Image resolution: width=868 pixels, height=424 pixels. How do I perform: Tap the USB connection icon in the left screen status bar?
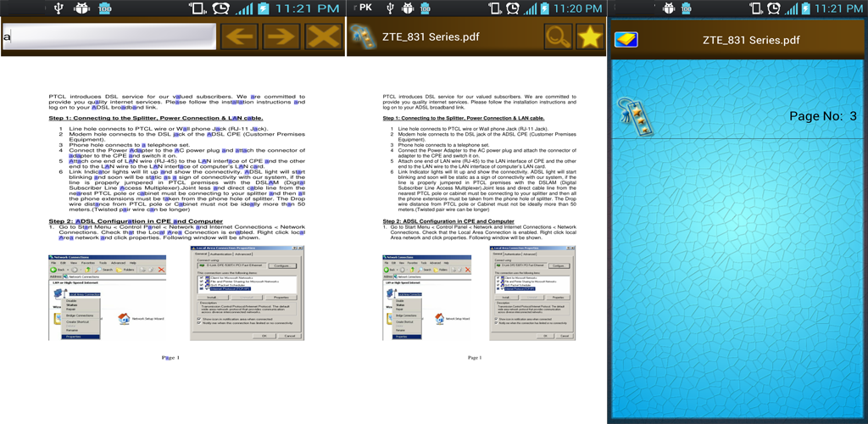[58, 8]
